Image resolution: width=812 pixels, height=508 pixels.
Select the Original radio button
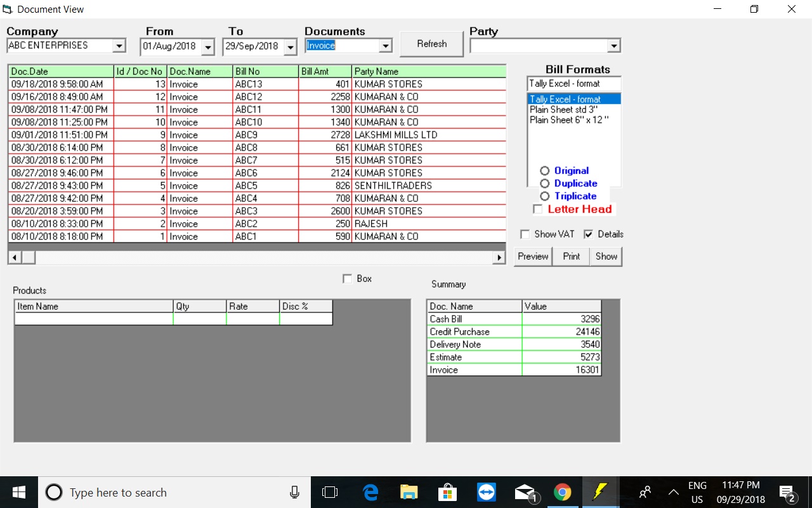pos(544,171)
